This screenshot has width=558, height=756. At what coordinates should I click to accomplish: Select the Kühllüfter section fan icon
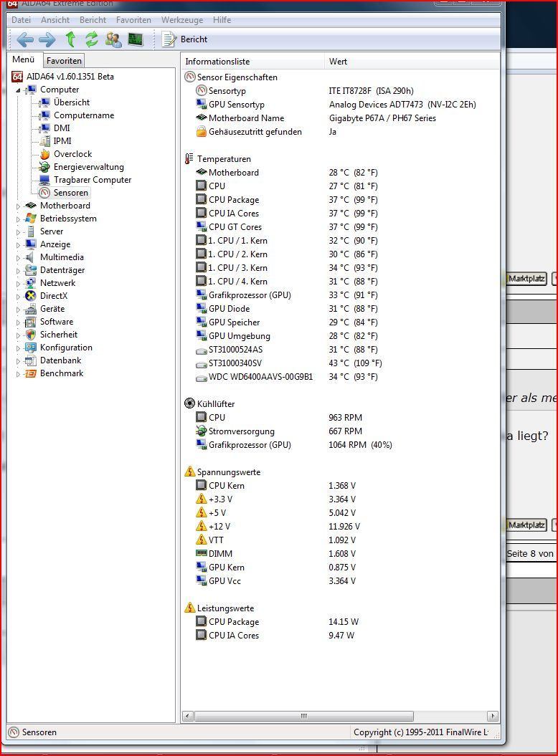pos(189,403)
